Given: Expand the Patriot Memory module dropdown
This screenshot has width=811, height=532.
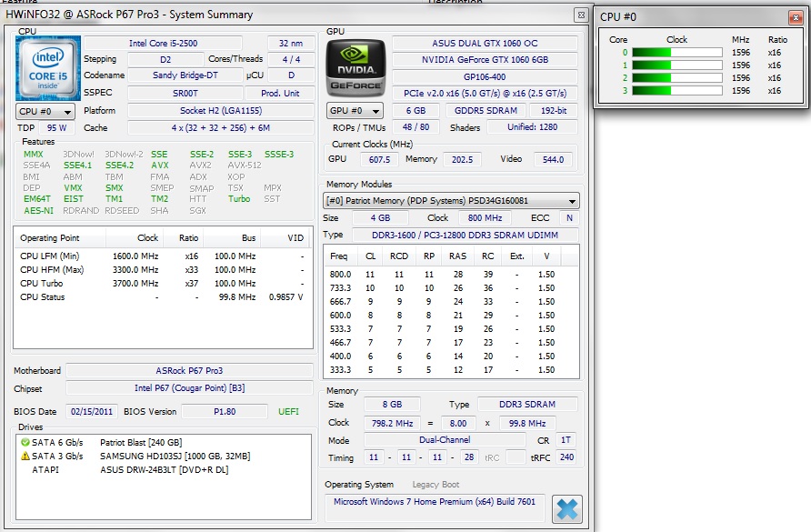Looking at the screenshot, I should tap(451, 201).
